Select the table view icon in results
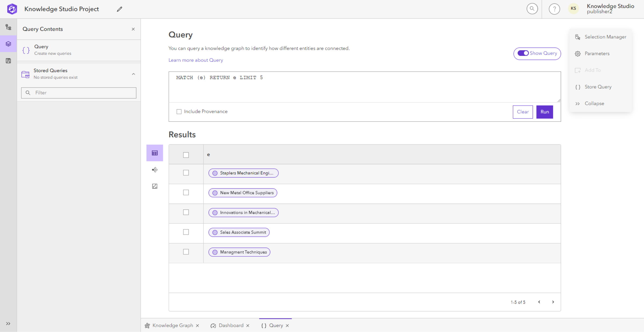644x332 pixels. [155, 152]
